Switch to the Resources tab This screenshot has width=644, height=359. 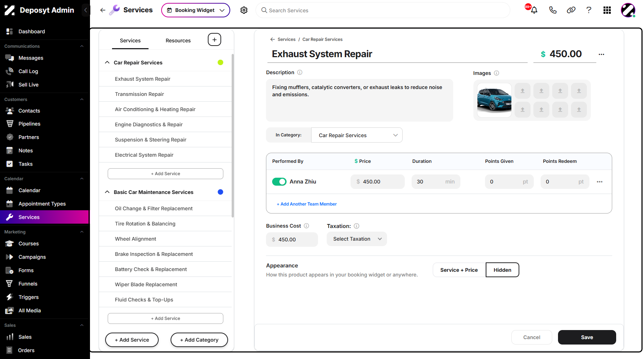coord(178,41)
